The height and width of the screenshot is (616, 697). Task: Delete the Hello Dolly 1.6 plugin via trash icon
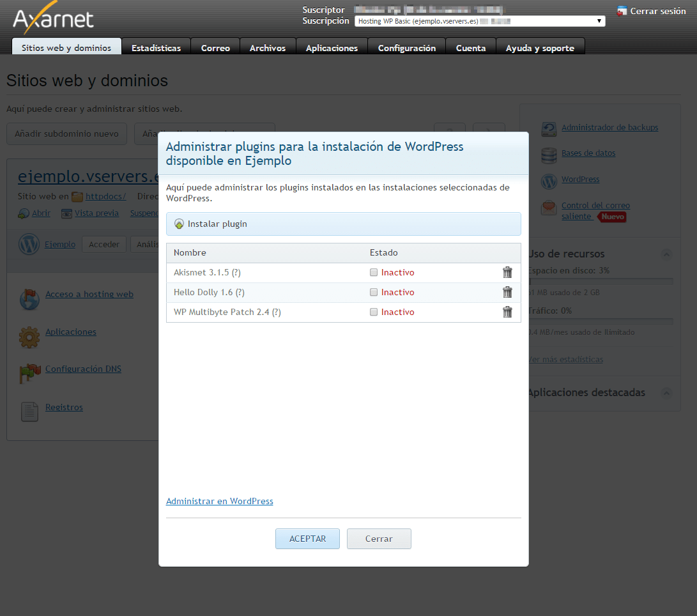[x=507, y=292]
